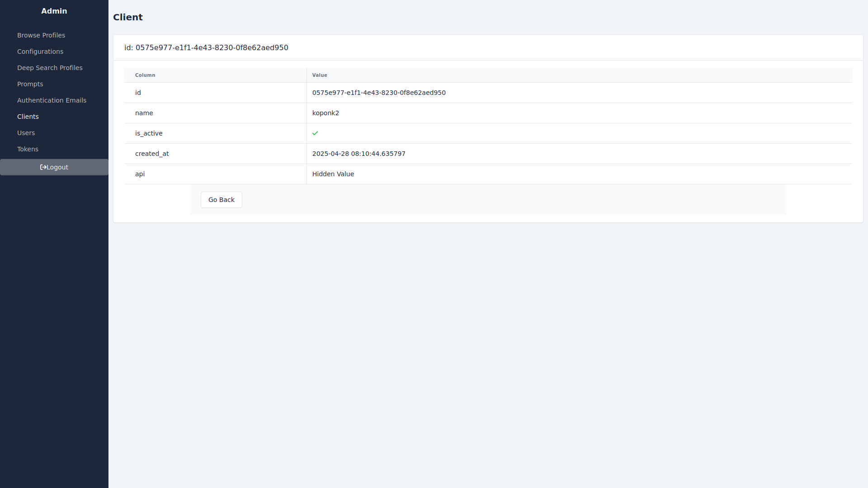868x488 pixels.
Task: Click the green is_active checkmark icon
Action: click(315, 133)
